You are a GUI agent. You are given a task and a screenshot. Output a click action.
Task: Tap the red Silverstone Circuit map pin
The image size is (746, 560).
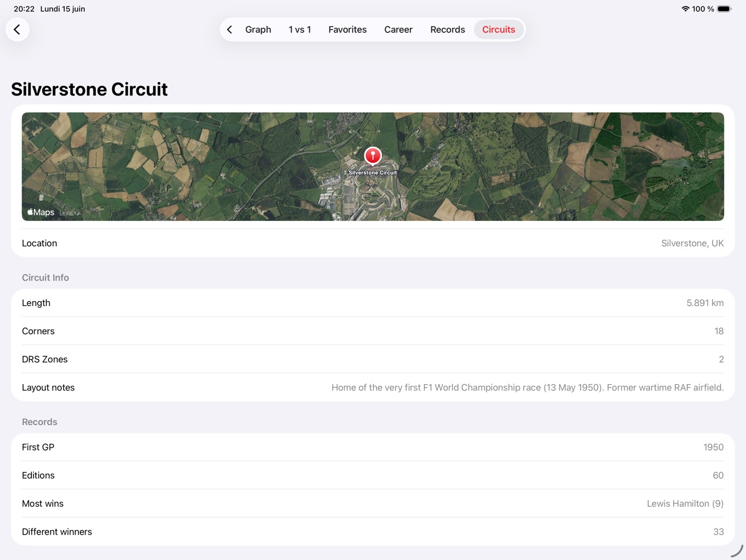(x=373, y=156)
